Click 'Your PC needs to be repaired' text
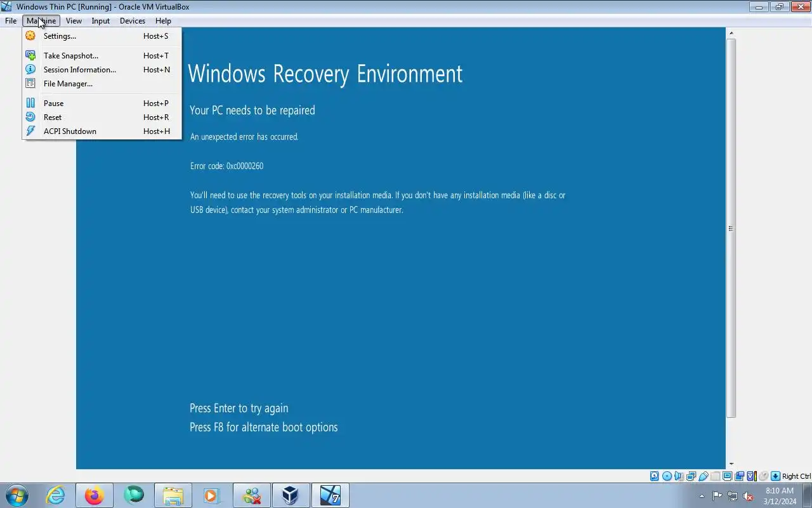Image resolution: width=812 pixels, height=508 pixels. coord(252,110)
